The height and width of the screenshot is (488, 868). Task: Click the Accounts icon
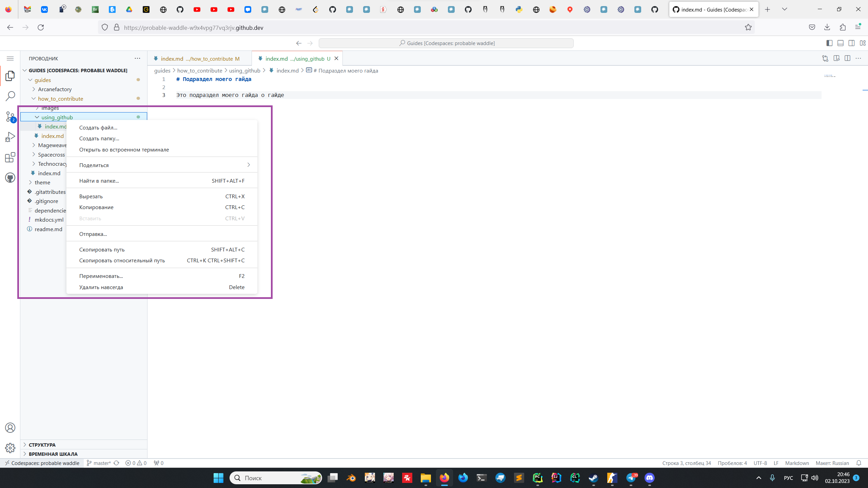[10, 428]
